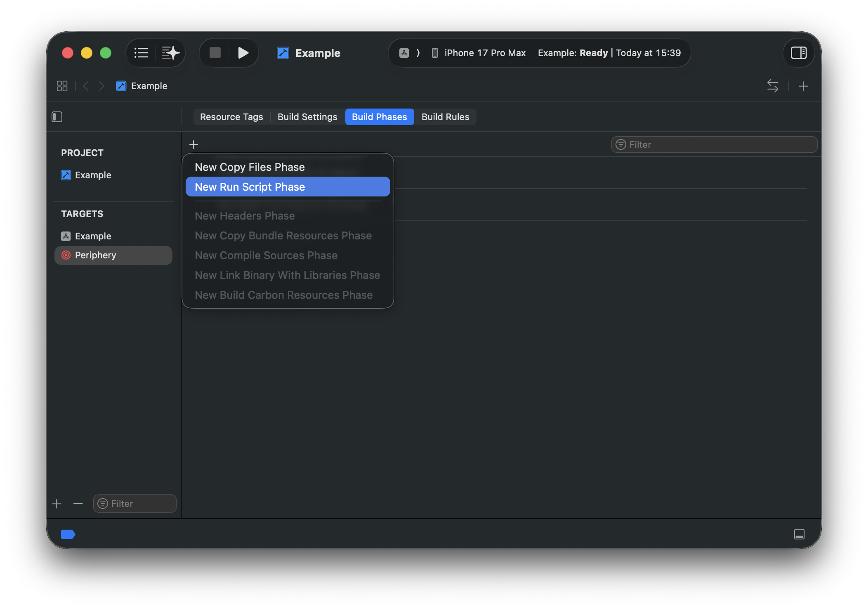
Task: Click the remove target minus button
Action: (78, 504)
